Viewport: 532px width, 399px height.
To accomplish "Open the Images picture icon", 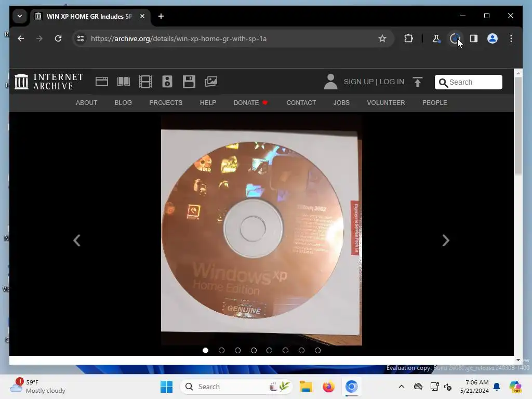I will [x=211, y=82].
